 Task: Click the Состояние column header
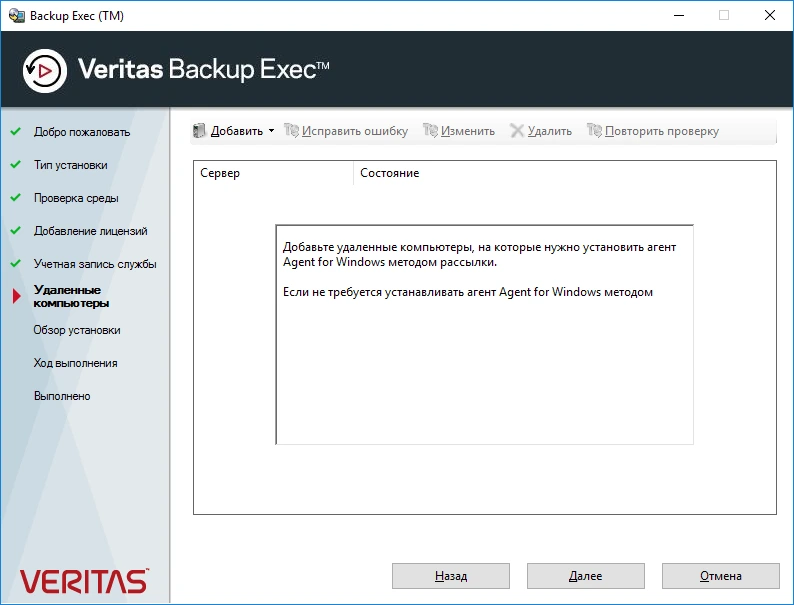pos(565,173)
